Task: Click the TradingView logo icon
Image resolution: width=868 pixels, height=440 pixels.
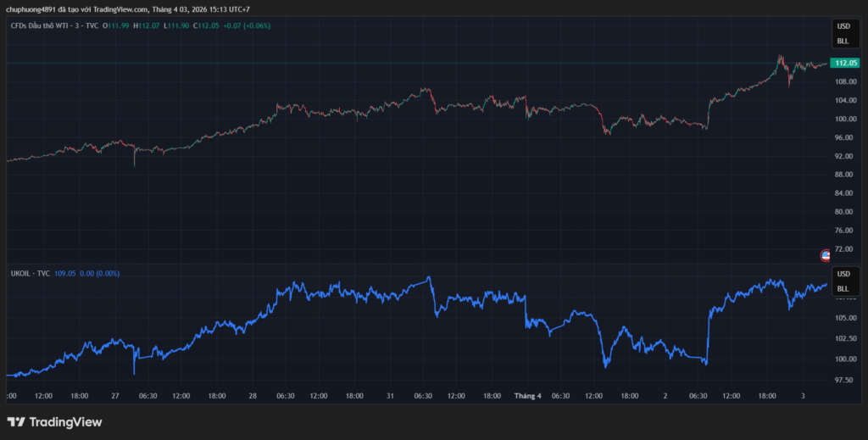Action: tap(15, 422)
